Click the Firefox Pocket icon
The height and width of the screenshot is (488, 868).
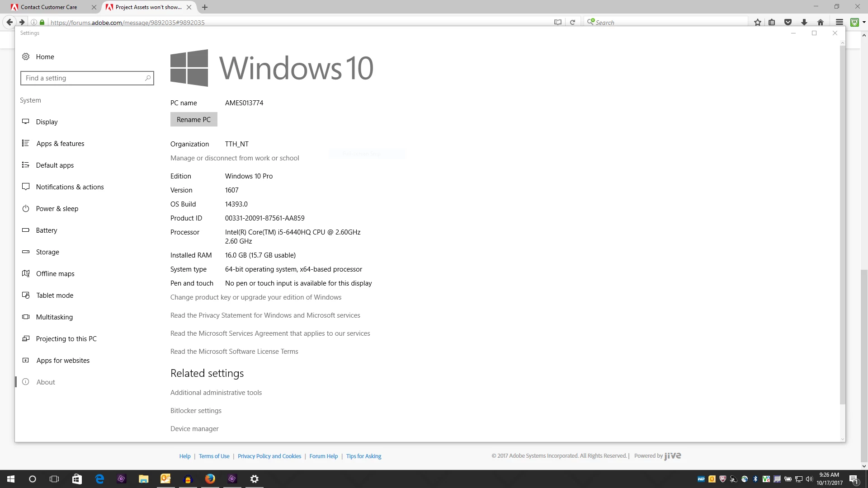(788, 22)
